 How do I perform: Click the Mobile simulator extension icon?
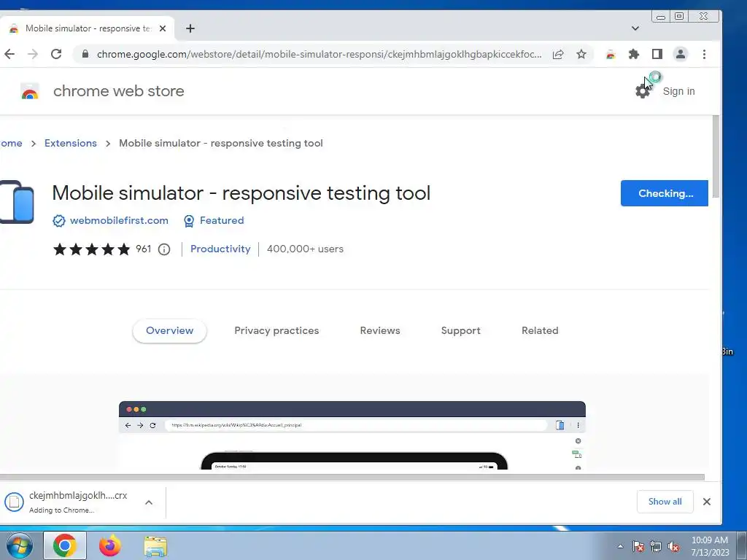[x=18, y=202]
